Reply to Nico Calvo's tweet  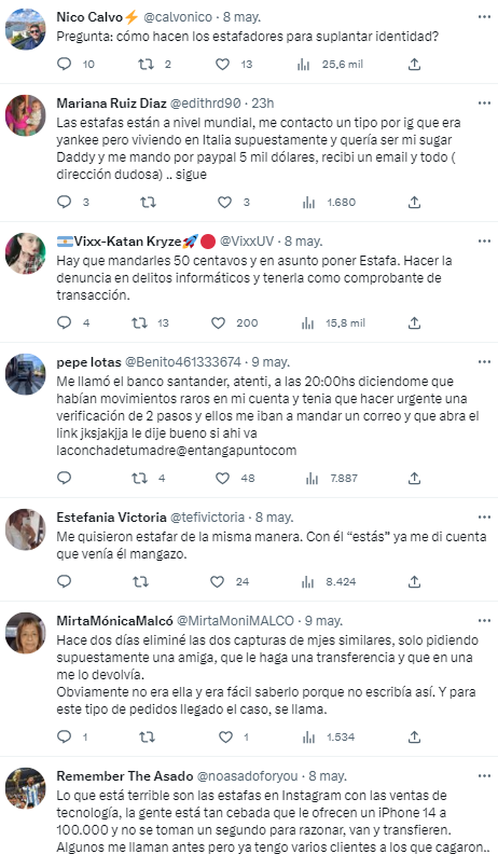coord(64,64)
